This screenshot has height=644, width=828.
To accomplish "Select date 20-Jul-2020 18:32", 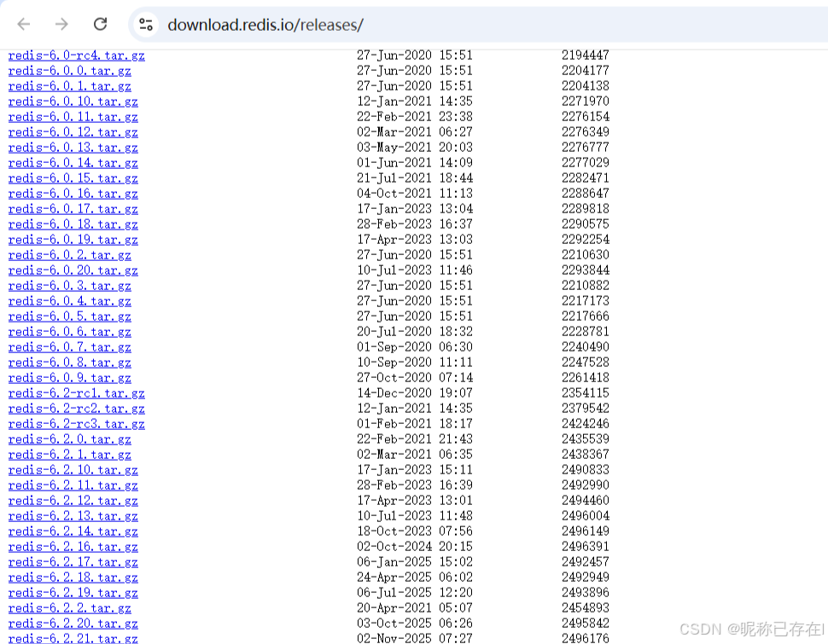I will pyautogui.click(x=415, y=332).
